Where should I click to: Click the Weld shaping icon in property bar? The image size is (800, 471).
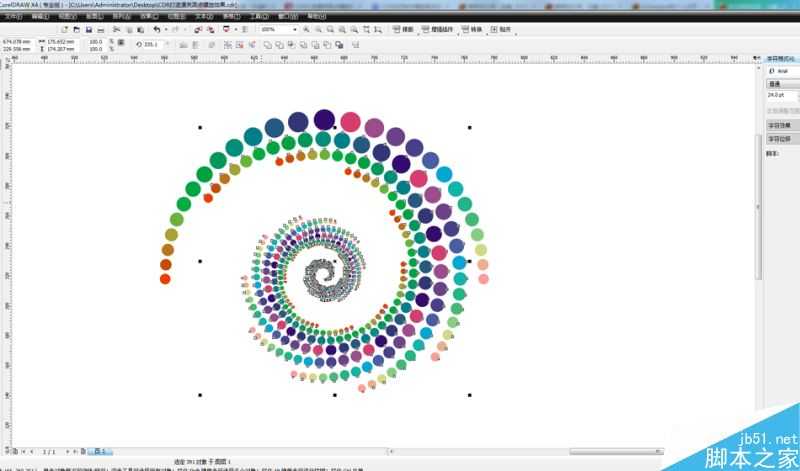click(267, 45)
